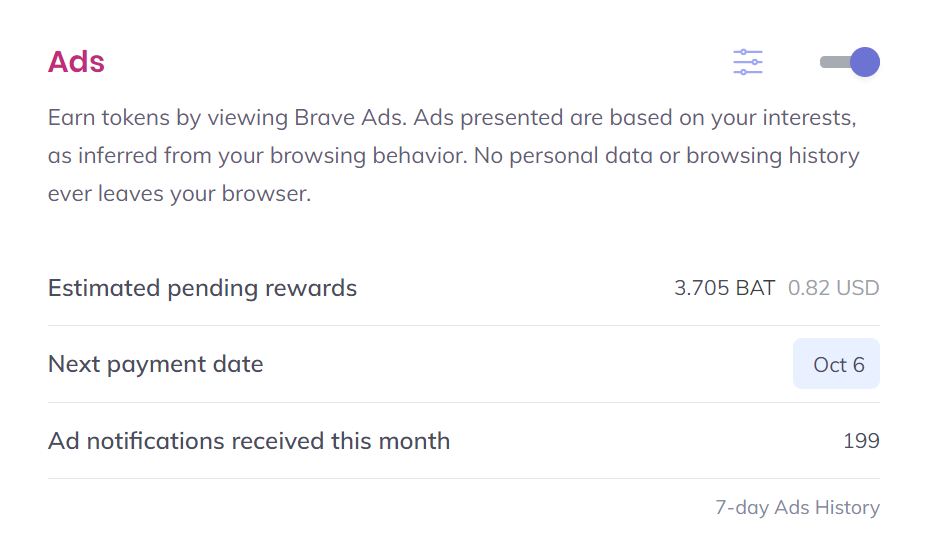Click the bottom slider line of settings icon
Image resolution: width=926 pixels, height=554 pixels.
coord(748,72)
